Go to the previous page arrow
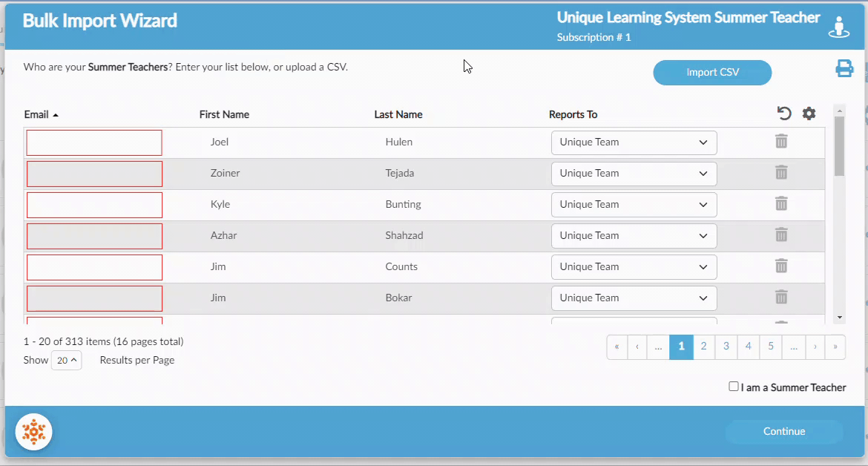Screen dimensions: 868x466 point(637,347)
